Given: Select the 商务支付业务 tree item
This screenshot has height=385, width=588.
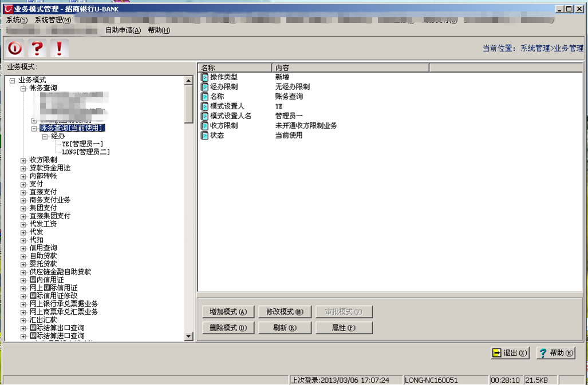Looking at the screenshot, I should click(x=50, y=200).
